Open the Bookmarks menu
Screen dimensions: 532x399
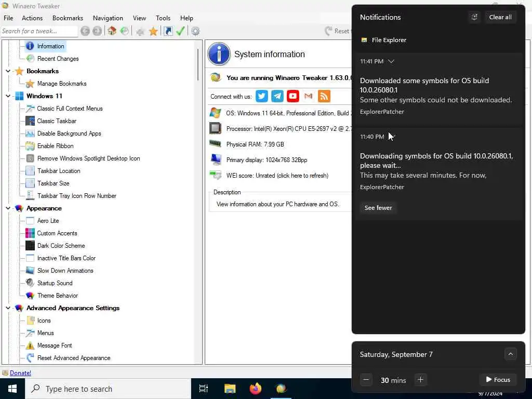pos(68,18)
